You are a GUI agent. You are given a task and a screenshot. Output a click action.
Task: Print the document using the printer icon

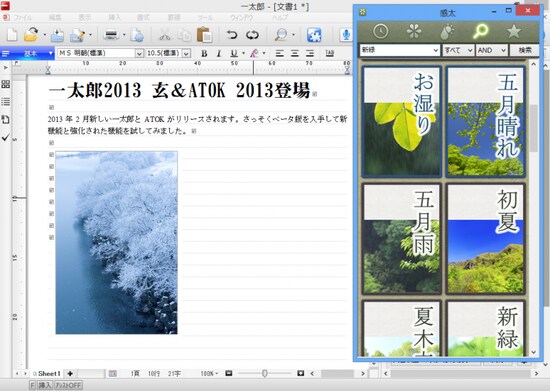[112, 35]
